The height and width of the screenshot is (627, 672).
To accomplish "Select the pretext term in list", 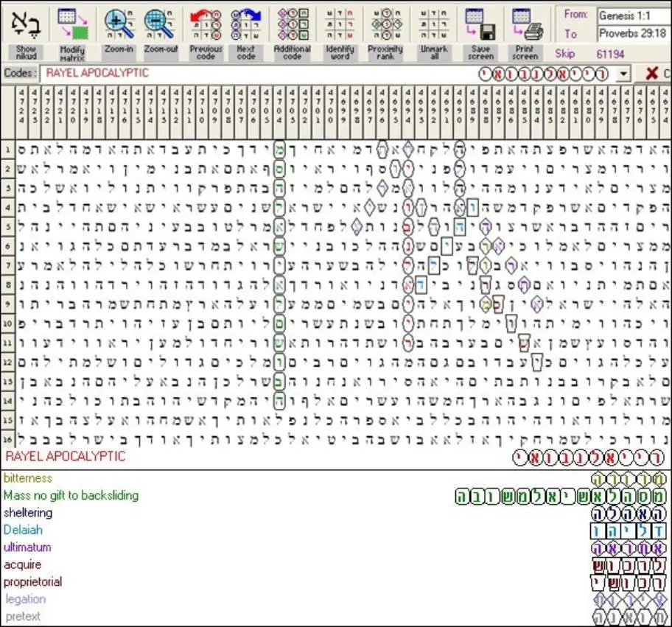I will pos(23,617).
